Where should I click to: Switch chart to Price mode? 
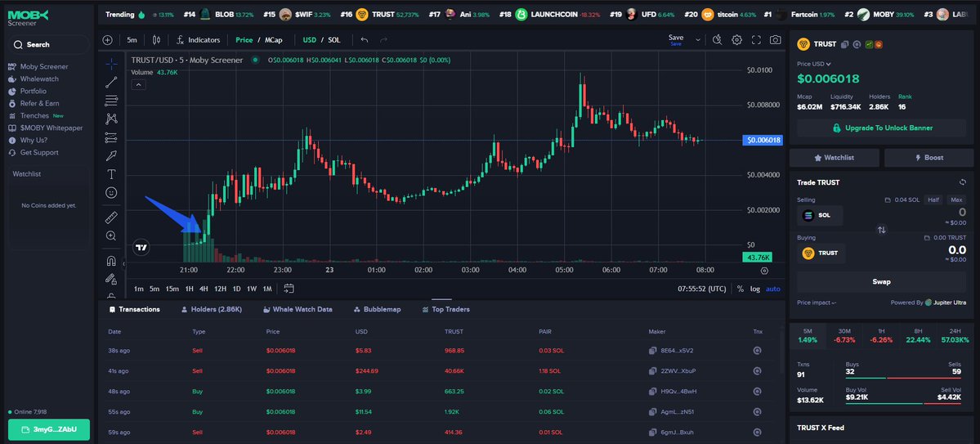pyautogui.click(x=244, y=40)
